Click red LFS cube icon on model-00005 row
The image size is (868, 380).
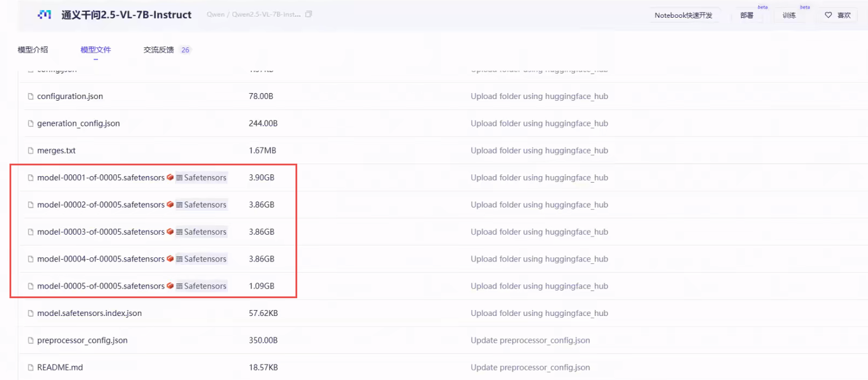pos(170,286)
